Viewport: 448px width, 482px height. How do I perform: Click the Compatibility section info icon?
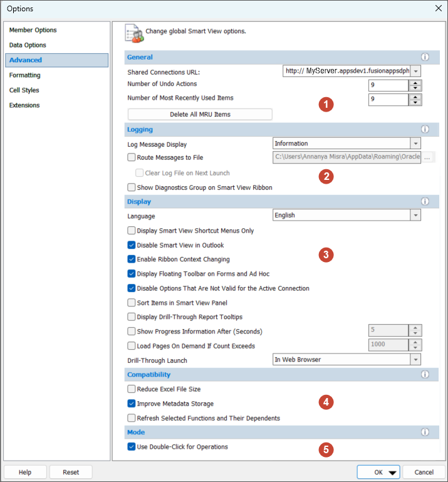pos(425,374)
